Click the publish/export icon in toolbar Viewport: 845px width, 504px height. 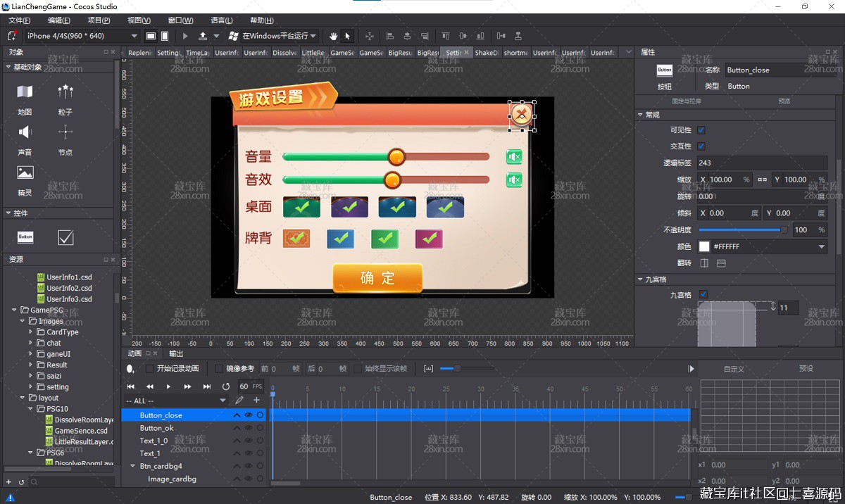(x=203, y=36)
